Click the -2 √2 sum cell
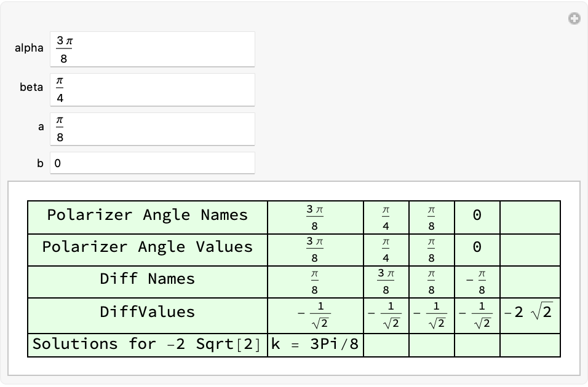Screen dimensions: 588x387 point(530,316)
